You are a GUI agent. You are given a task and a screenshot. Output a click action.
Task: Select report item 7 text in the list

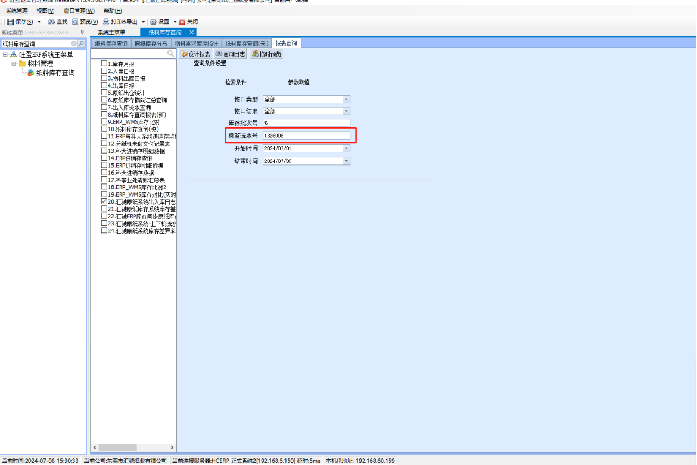[130, 107]
